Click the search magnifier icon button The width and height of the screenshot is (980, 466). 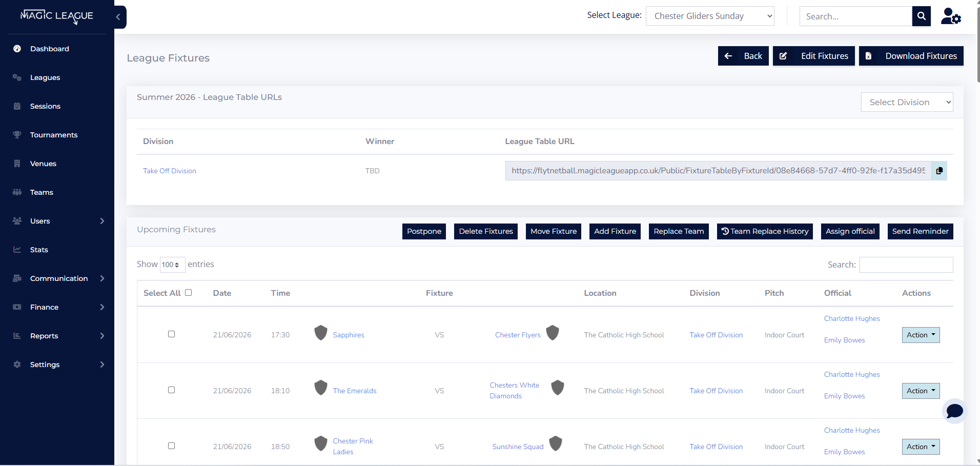point(921,16)
